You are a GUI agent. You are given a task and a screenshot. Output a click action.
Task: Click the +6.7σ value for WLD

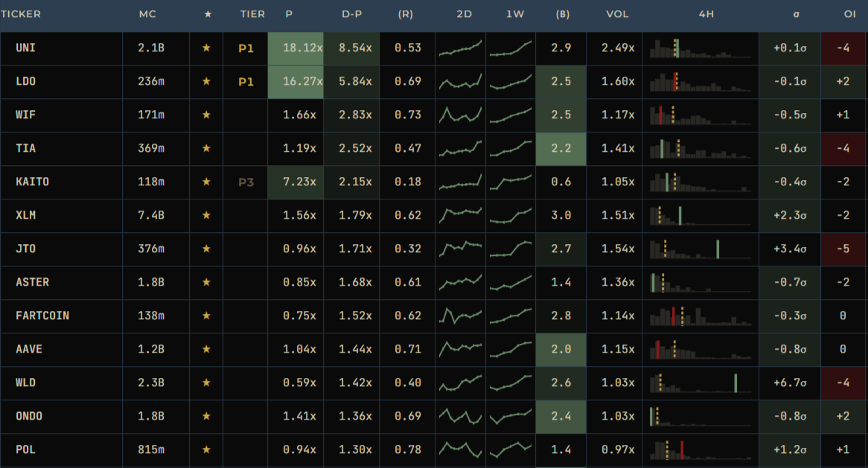(790, 383)
